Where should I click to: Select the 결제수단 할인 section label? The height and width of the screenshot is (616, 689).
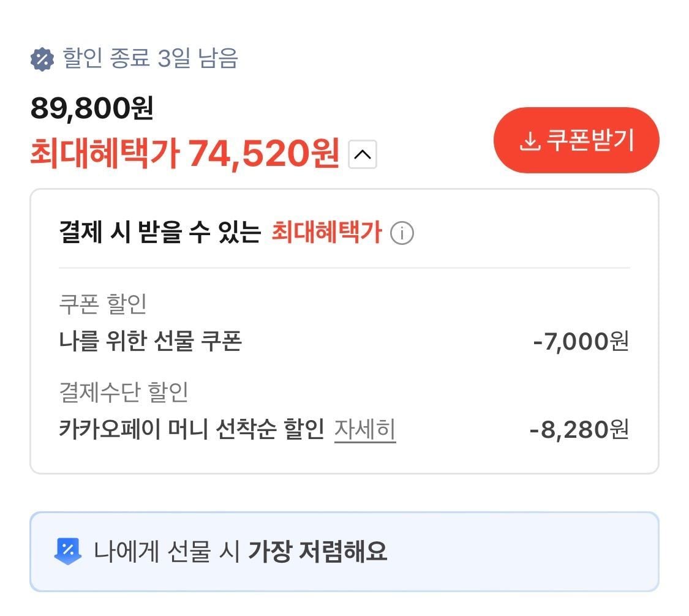124,393
